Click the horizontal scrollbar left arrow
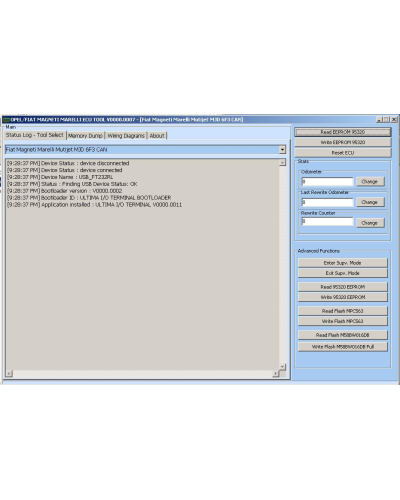Viewport: 400px width, 500px height. point(9,374)
